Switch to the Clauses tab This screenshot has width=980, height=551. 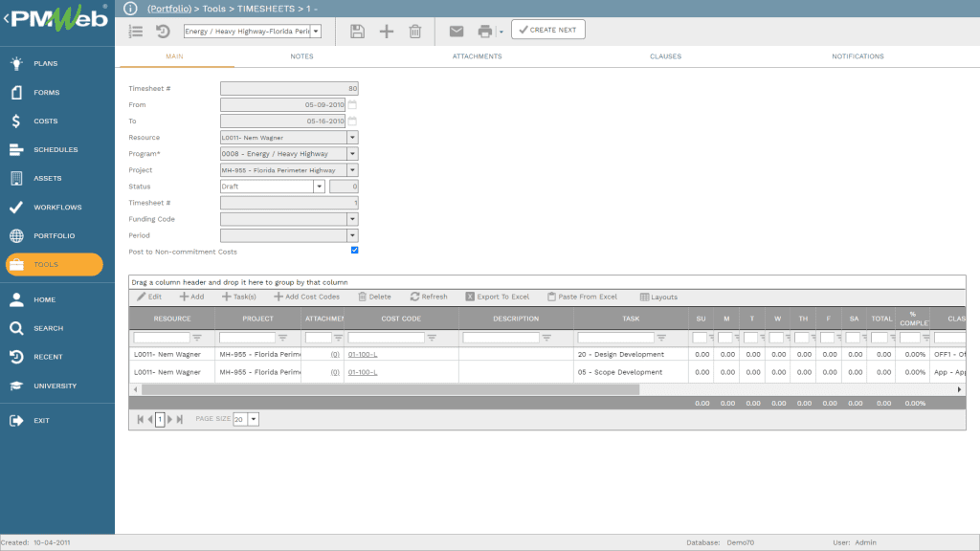[x=666, y=56]
